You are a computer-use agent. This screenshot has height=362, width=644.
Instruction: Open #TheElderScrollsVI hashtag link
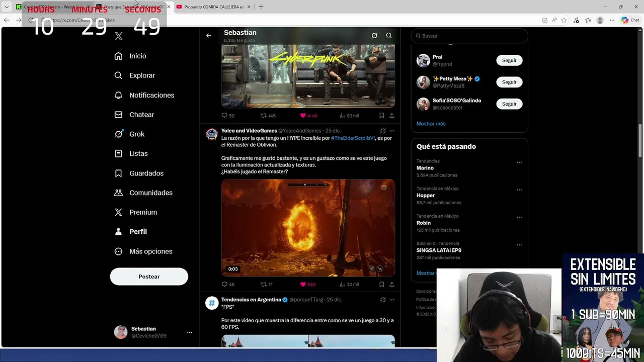coord(353,138)
